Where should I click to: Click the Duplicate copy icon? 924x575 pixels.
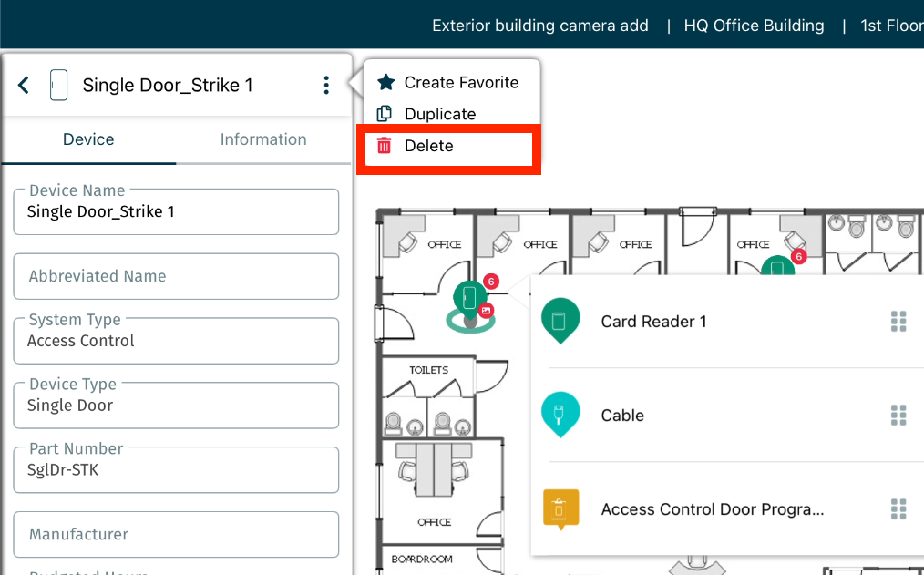click(385, 113)
